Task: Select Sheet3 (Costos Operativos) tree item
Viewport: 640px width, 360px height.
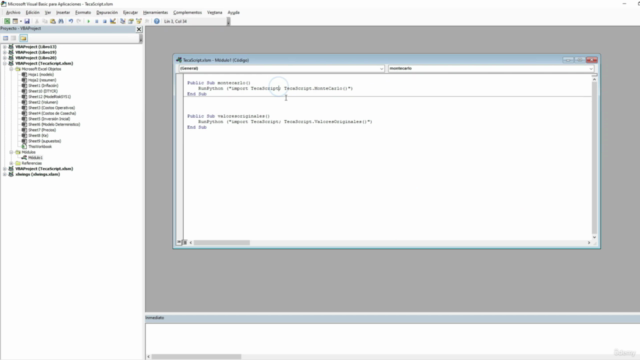Action: coord(51,108)
